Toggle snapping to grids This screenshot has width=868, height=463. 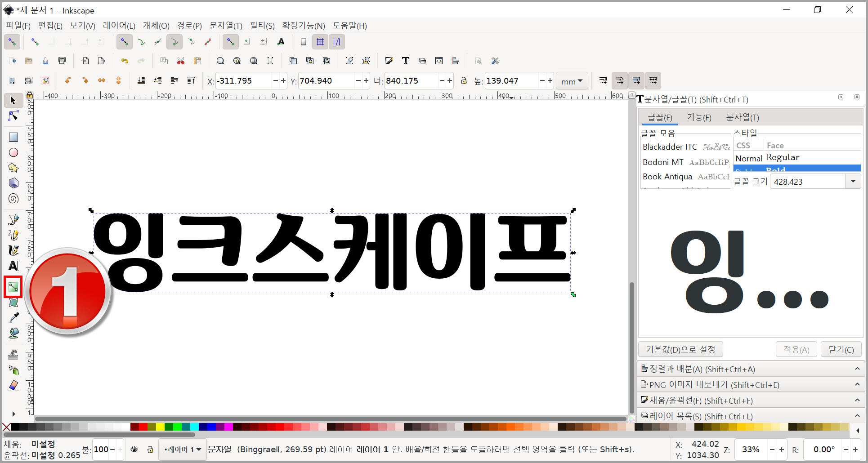pyautogui.click(x=320, y=42)
